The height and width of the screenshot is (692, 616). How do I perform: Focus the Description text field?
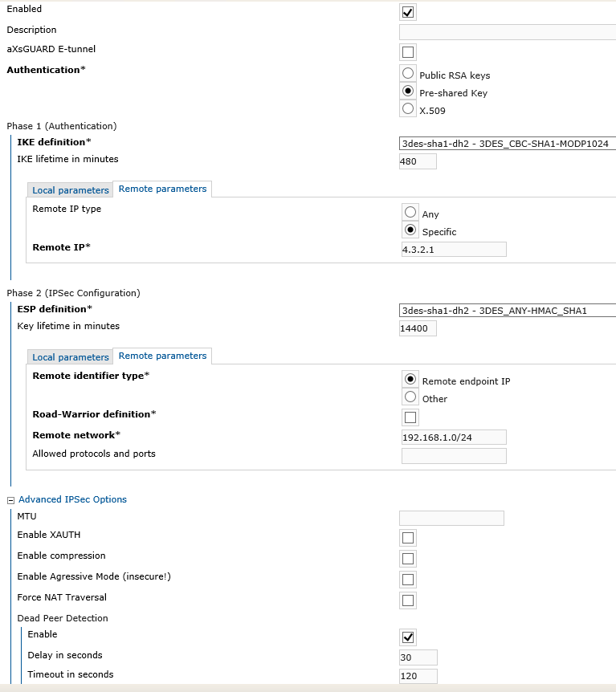508,32
